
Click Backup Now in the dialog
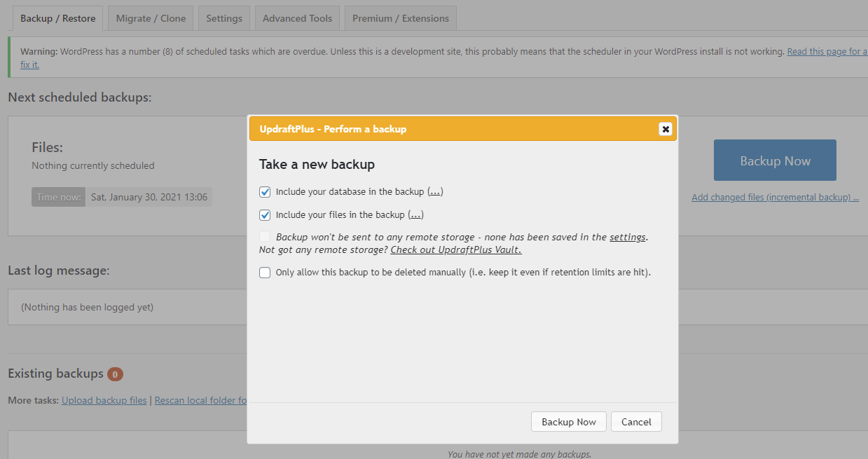tap(569, 422)
